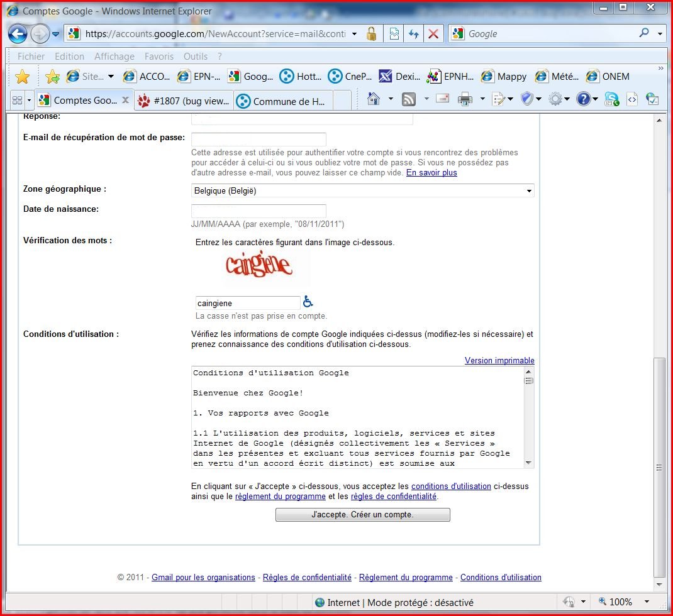The height and width of the screenshot is (616, 673).
Task: Open the Mété... favorite link
Action: click(x=557, y=77)
